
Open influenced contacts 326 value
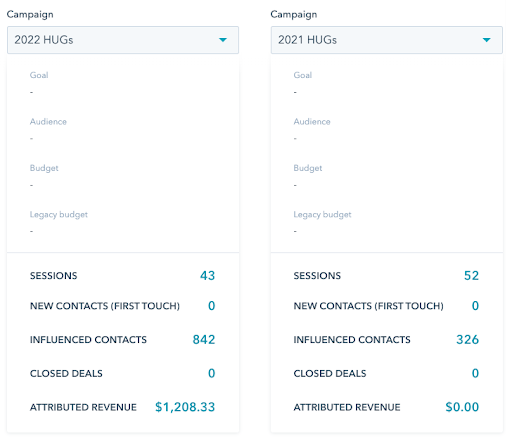coord(467,340)
